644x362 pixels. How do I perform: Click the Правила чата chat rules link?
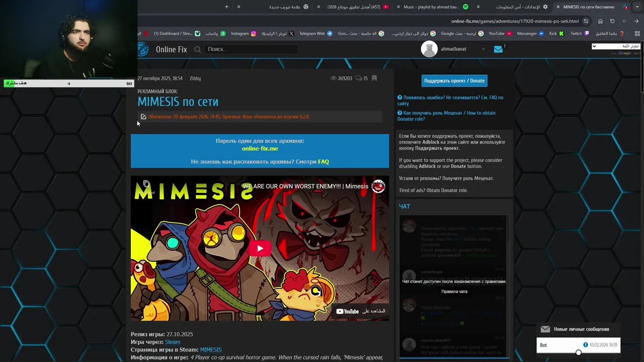pos(454,292)
